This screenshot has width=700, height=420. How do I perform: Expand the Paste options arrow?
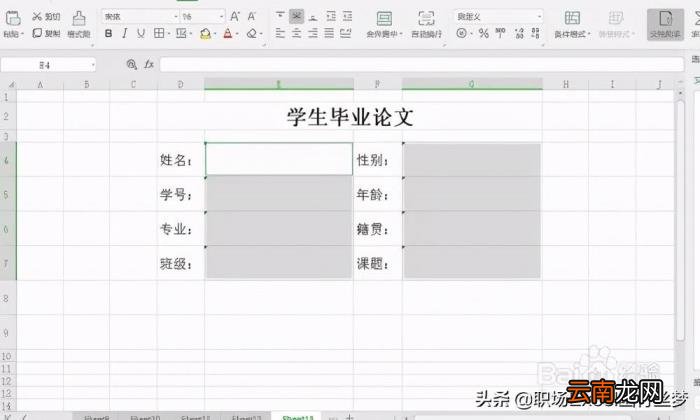[x=22, y=34]
